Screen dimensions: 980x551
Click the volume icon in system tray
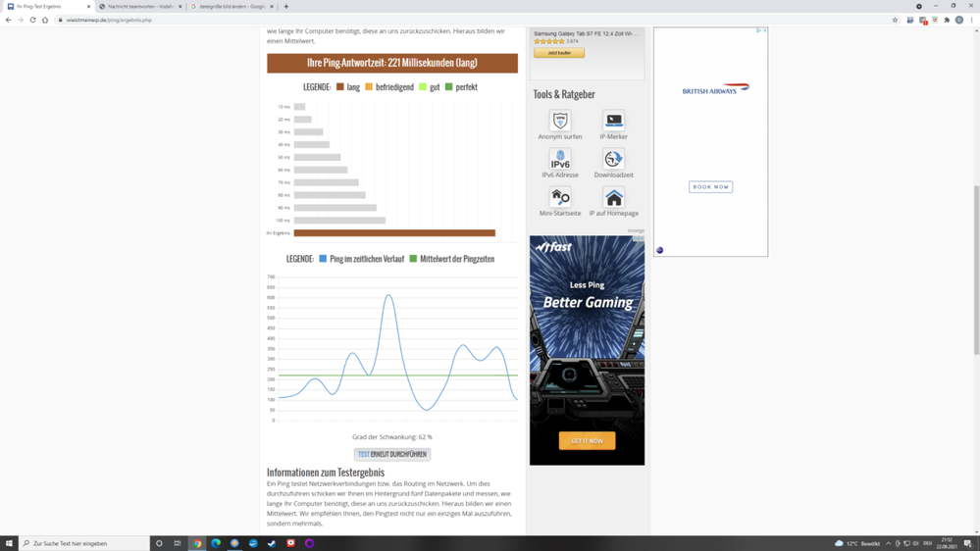[x=915, y=543]
